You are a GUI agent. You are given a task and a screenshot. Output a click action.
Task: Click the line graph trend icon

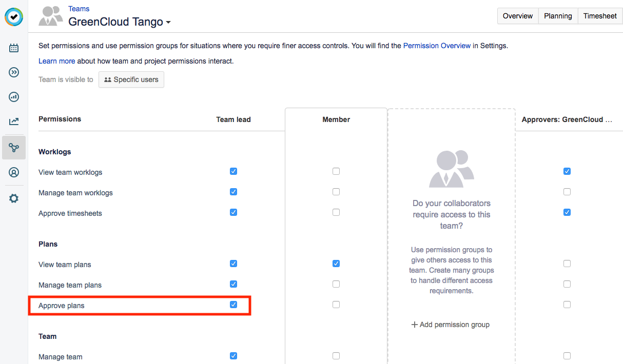point(14,122)
